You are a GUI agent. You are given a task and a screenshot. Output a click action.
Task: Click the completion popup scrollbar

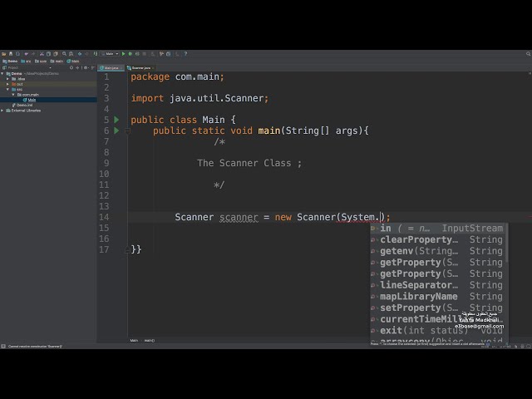coord(506,243)
